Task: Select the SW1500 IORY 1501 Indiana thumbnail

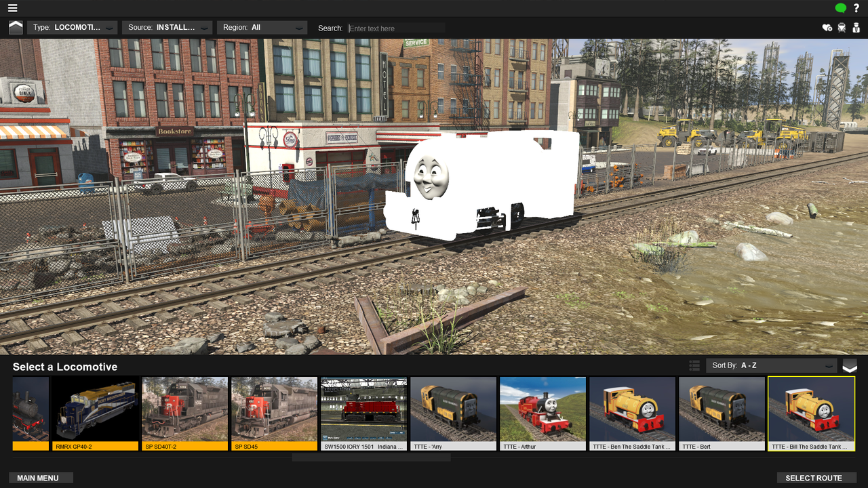Action: [363, 414]
